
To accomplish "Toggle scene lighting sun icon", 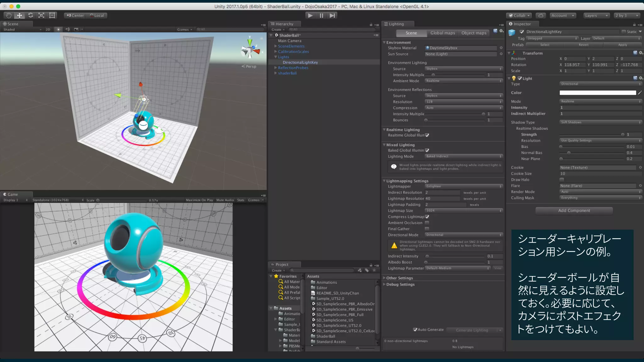I will [x=58, y=29].
